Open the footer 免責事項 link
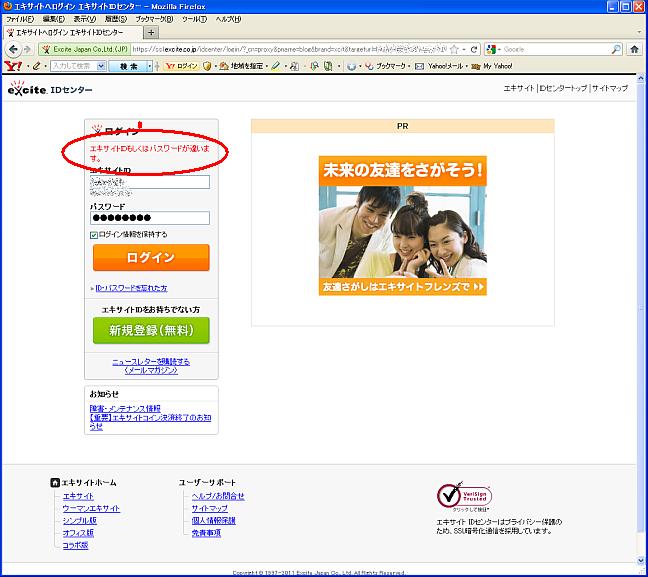Screen dimensions: 648x577 point(206,533)
